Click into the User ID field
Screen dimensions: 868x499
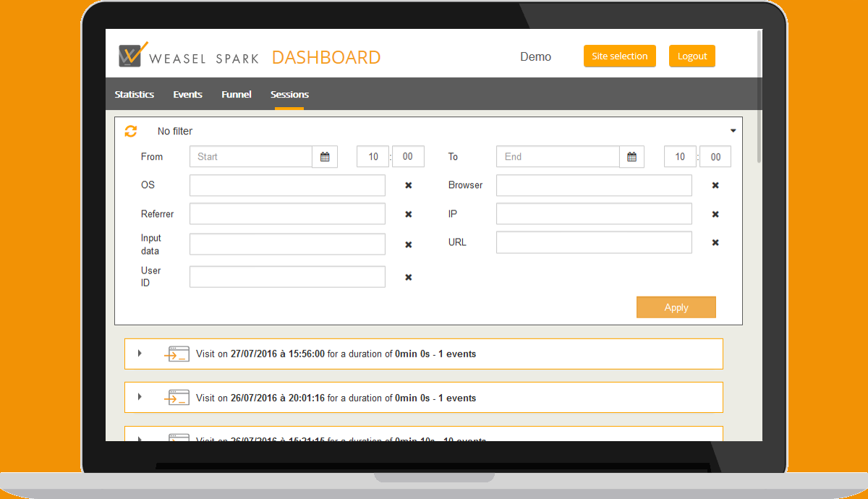287,277
